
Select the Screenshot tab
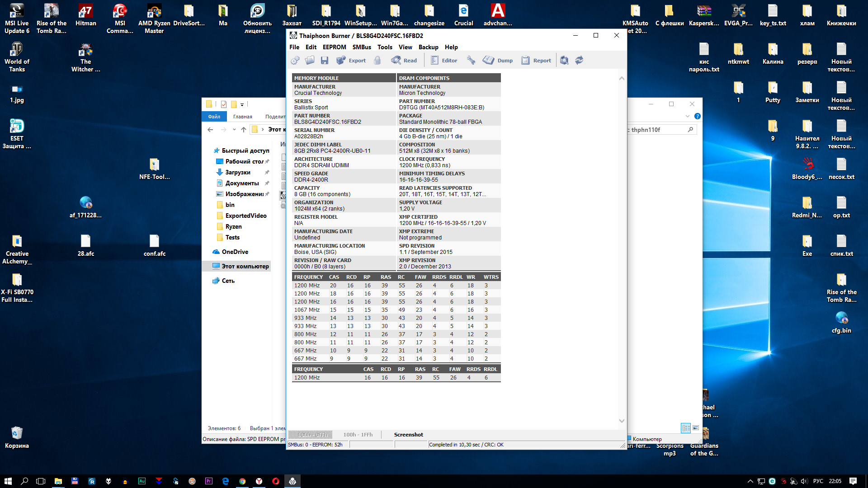408,435
